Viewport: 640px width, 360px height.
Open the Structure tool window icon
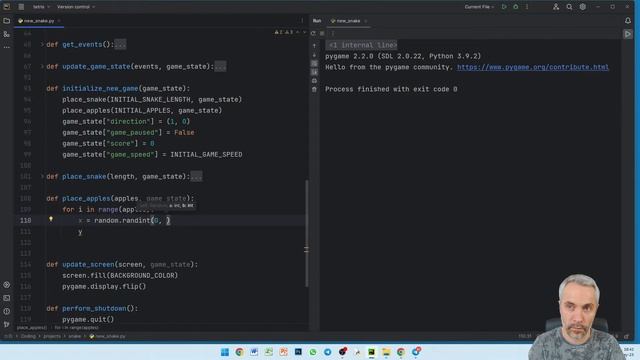[x=7, y=34]
